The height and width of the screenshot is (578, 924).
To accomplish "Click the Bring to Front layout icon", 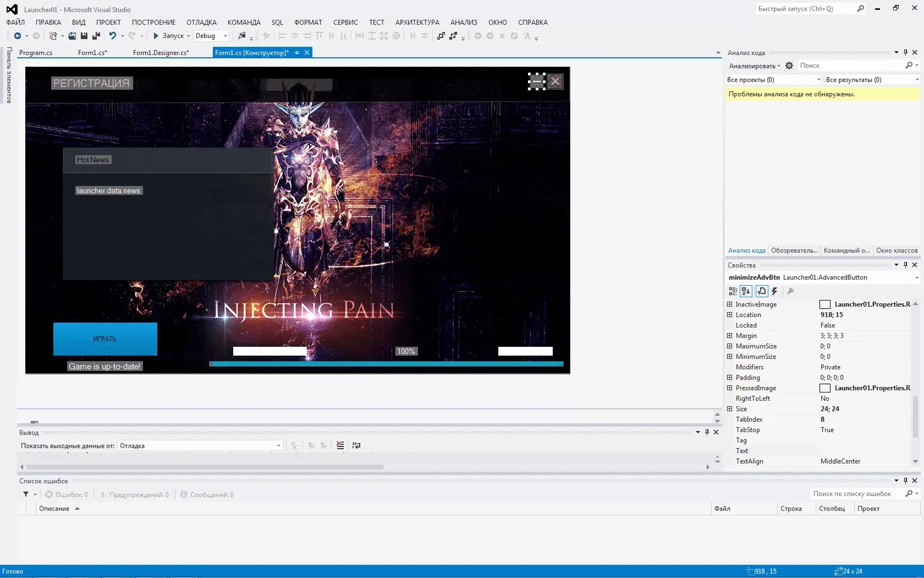I will (441, 36).
